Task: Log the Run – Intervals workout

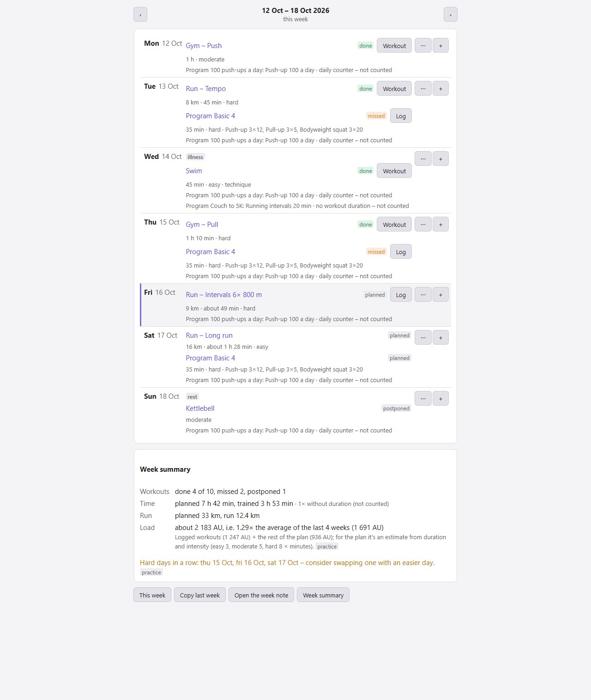Action: [401, 294]
